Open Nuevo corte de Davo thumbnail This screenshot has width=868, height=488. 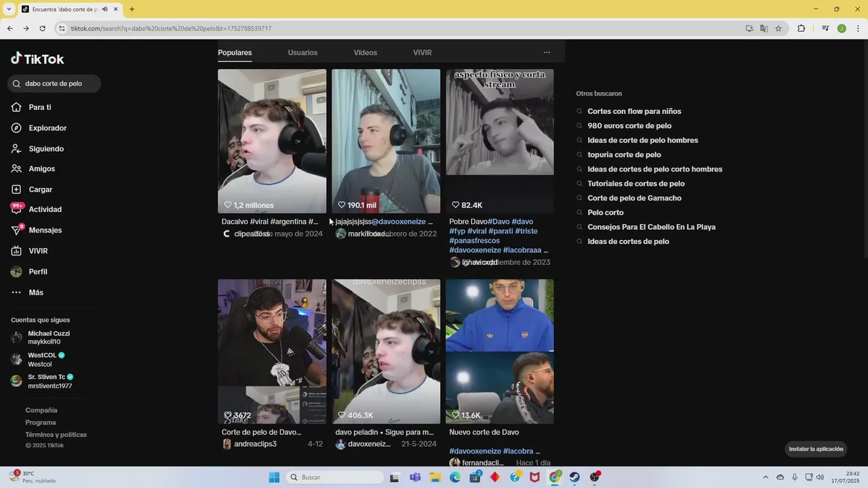500,351
